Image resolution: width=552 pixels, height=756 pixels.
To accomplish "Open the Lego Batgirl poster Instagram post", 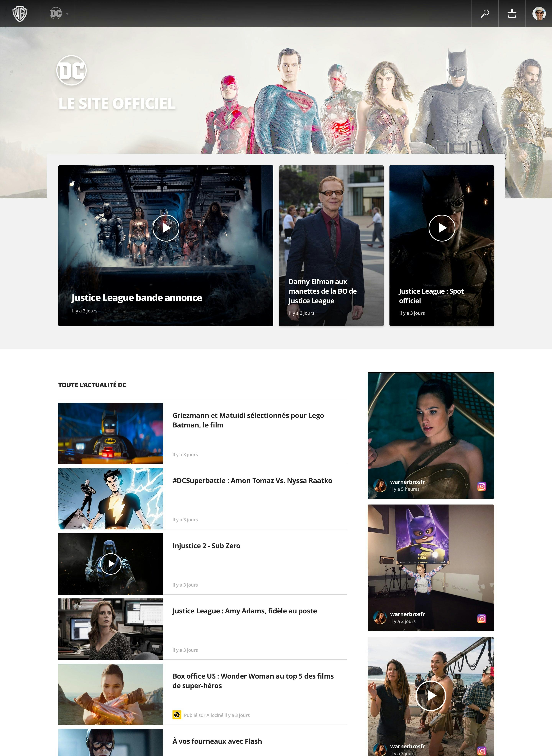I will pyautogui.click(x=431, y=568).
